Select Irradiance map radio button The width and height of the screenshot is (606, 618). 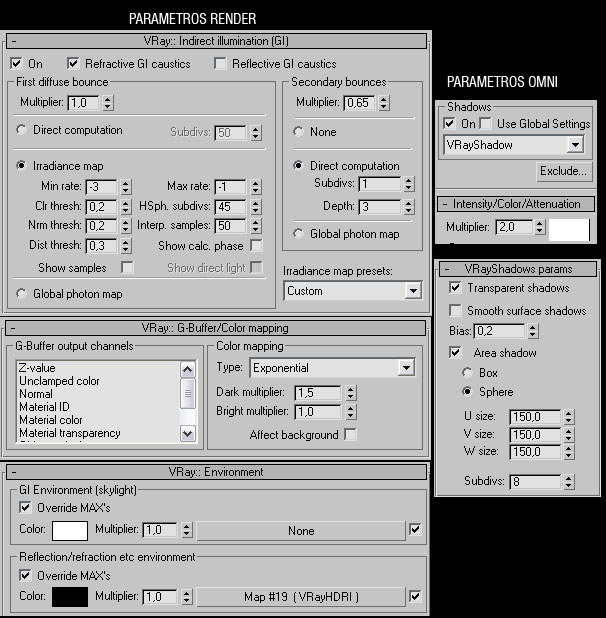[x=21, y=166]
